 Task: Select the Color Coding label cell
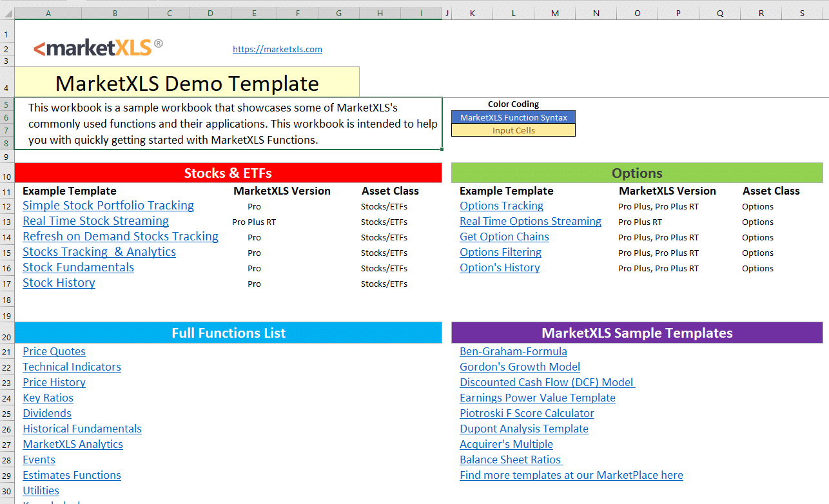coord(513,104)
